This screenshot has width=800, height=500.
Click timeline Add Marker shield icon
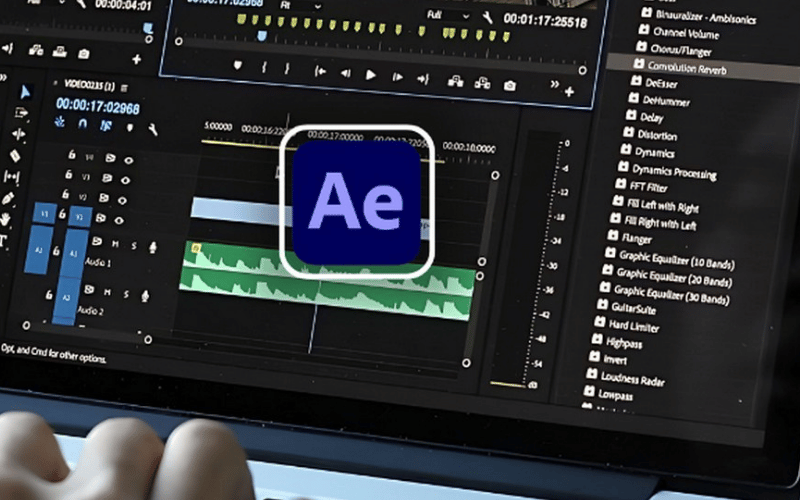pos(130,127)
